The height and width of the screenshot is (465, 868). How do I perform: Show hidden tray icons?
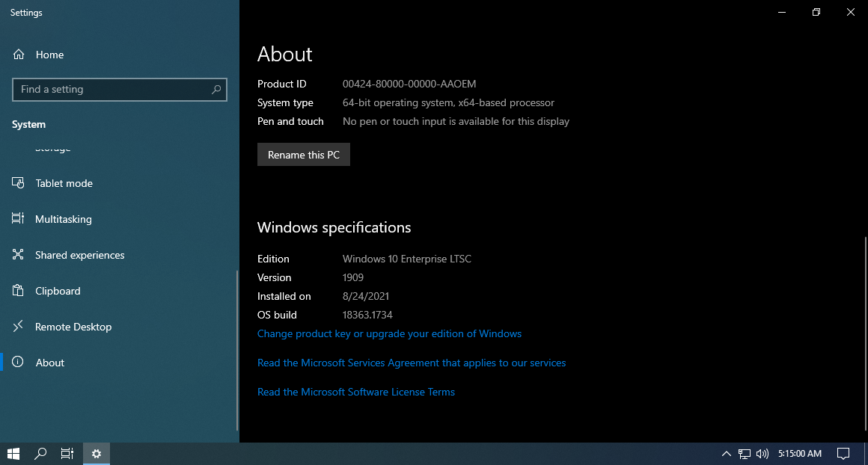tap(727, 454)
